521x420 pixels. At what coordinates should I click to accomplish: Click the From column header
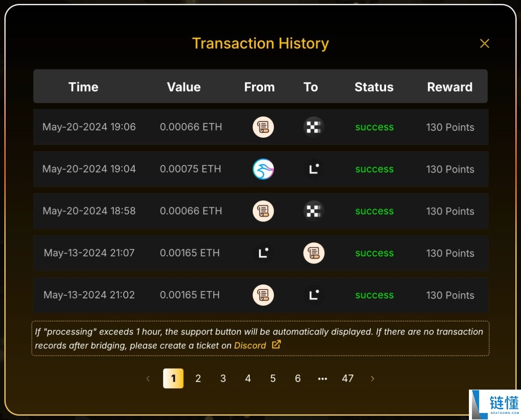coord(260,87)
